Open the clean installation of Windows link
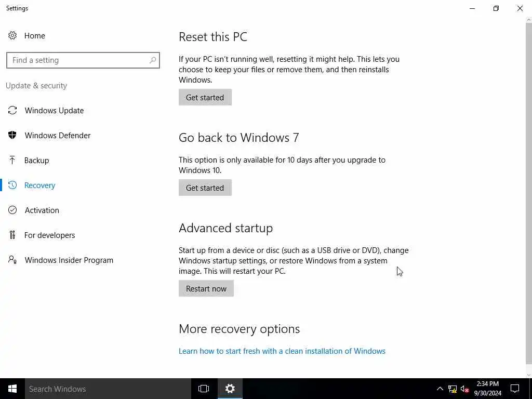The image size is (532, 399). coord(282,351)
